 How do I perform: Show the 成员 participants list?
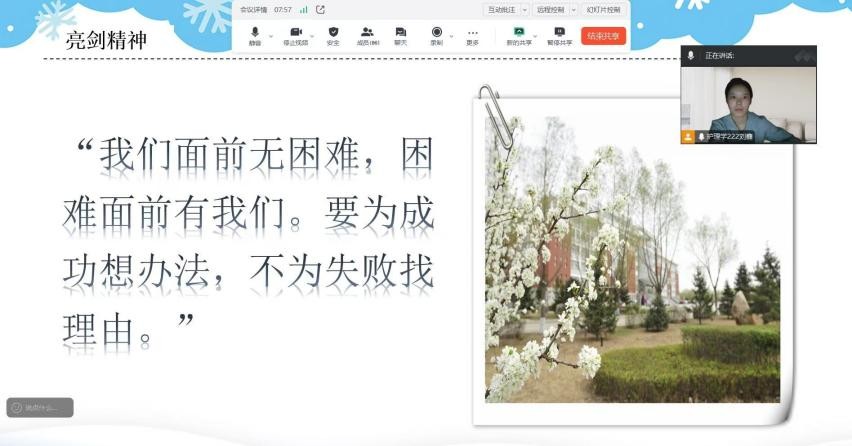[x=368, y=34]
